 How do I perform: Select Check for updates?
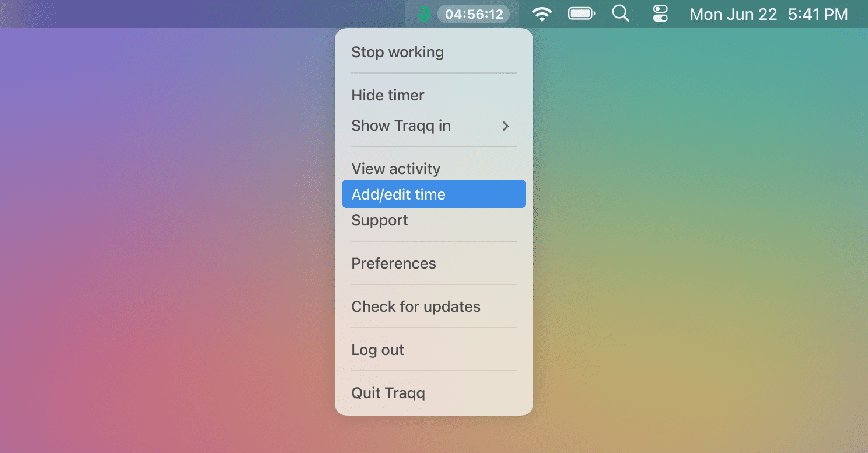coord(434,306)
